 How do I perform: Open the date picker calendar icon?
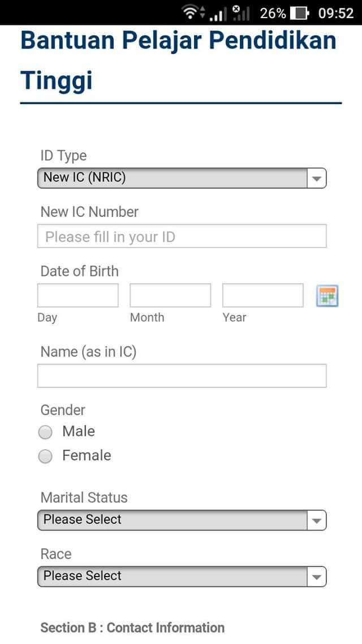click(x=327, y=296)
